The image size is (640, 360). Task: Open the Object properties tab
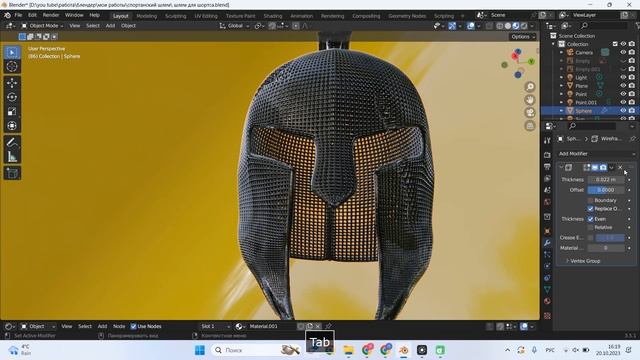tap(547, 231)
